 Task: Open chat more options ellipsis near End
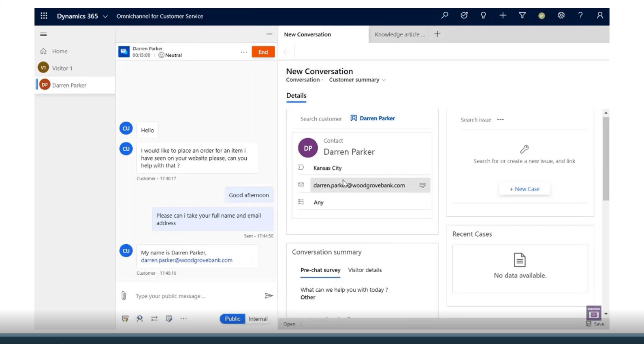coord(243,52)
